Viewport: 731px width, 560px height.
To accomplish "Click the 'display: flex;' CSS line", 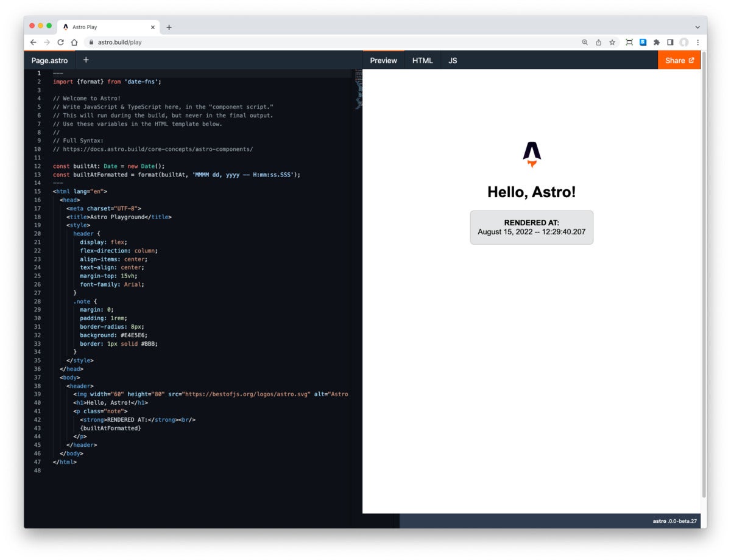I will pos(104,242).
